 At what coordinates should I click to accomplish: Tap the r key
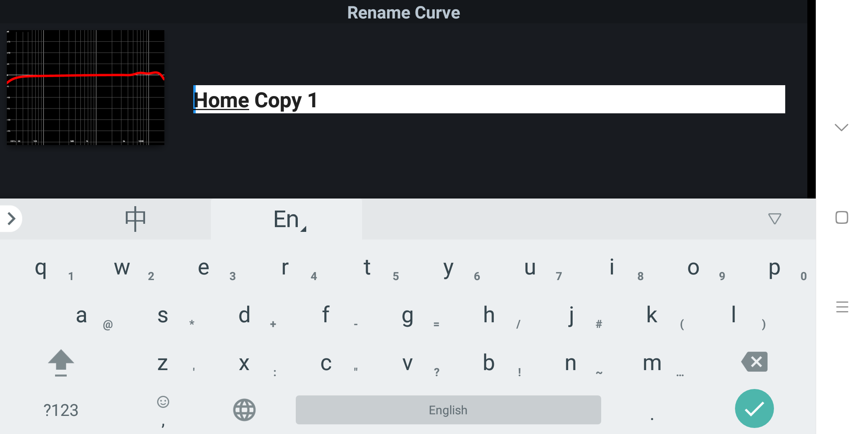[x=285, y=268]
